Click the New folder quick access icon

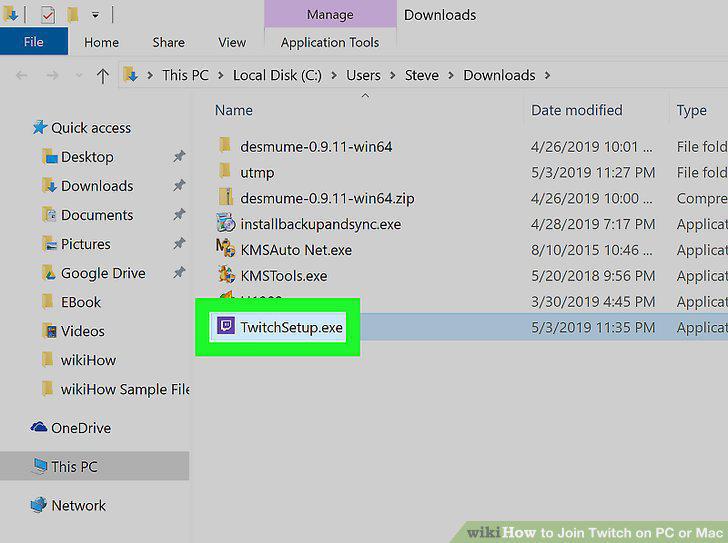pos(72,15)
